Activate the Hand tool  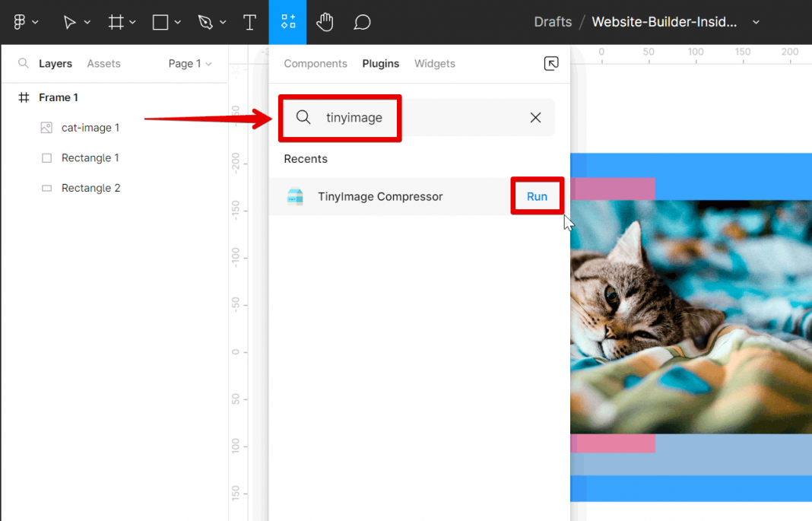pyautogui.click(x=325, y=22)
